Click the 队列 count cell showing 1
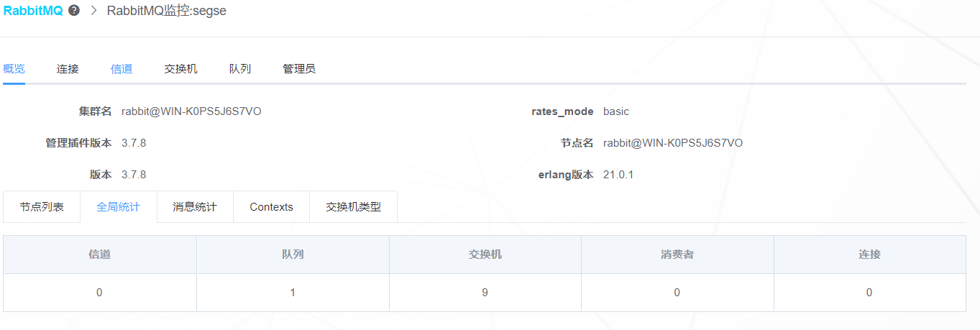980x330 pixels. [293, 293]
